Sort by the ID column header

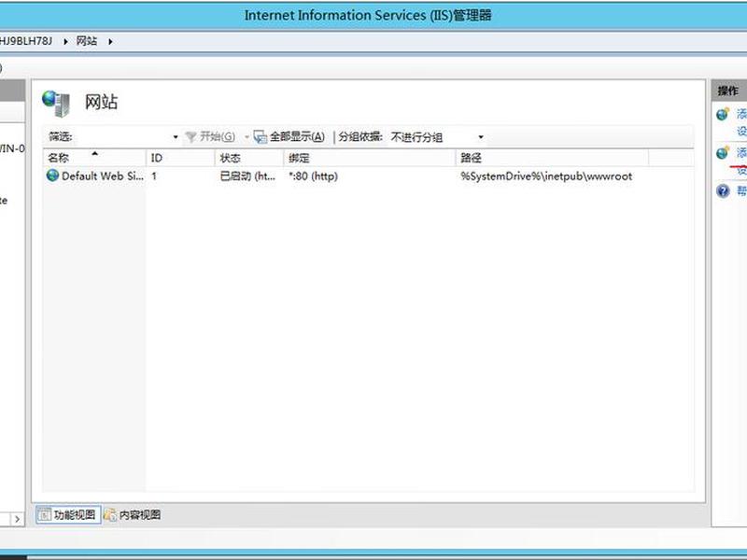[180, 158]
